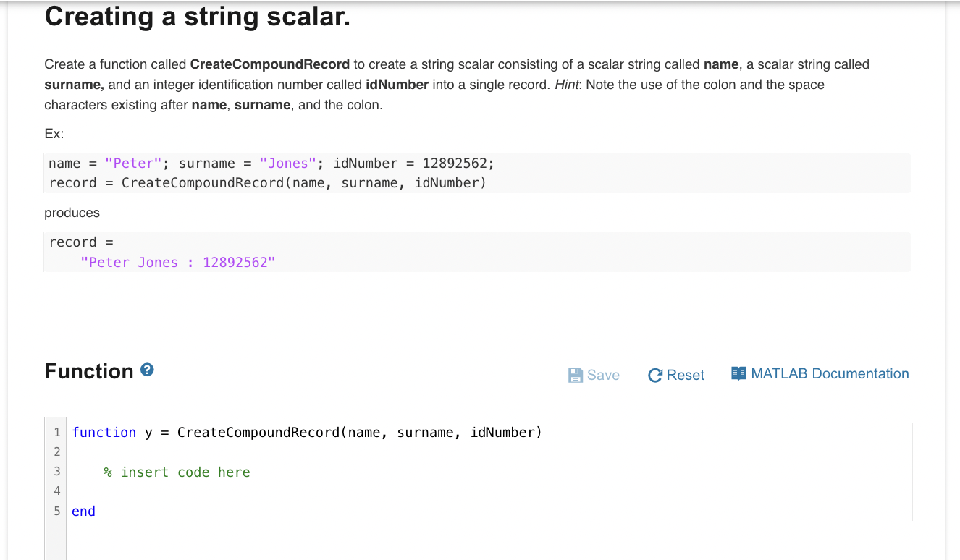Place cursor on empty editor line 2
This screenshot has height=560, width=960.
coord(489,451)
